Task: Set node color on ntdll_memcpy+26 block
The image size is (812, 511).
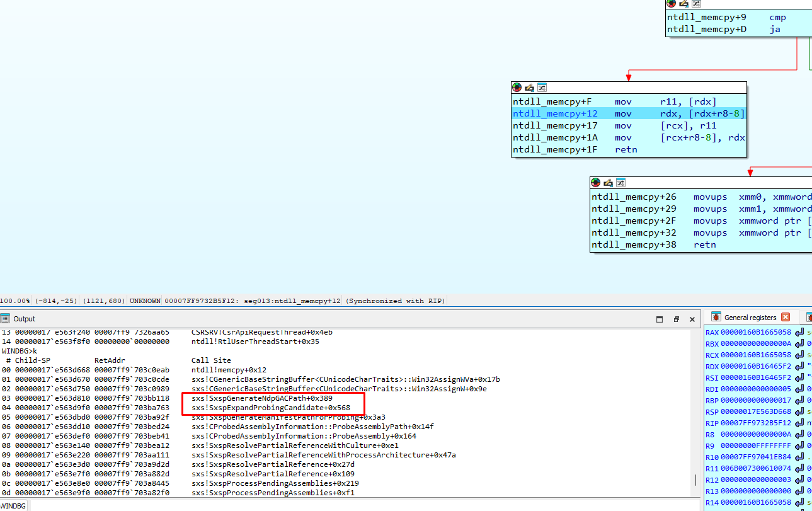Action: (x=596, y=183)
